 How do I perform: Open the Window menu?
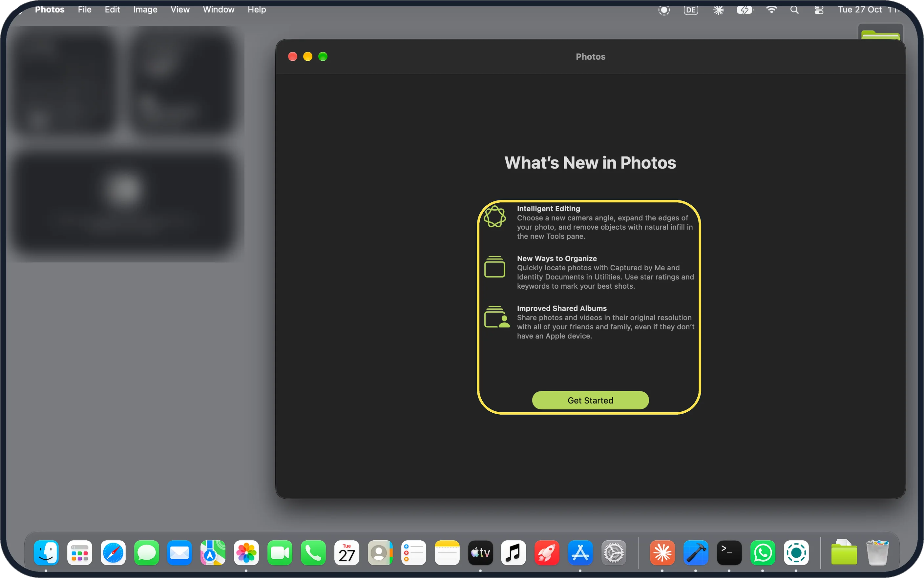pyautogui.click(x=218, y=10)
